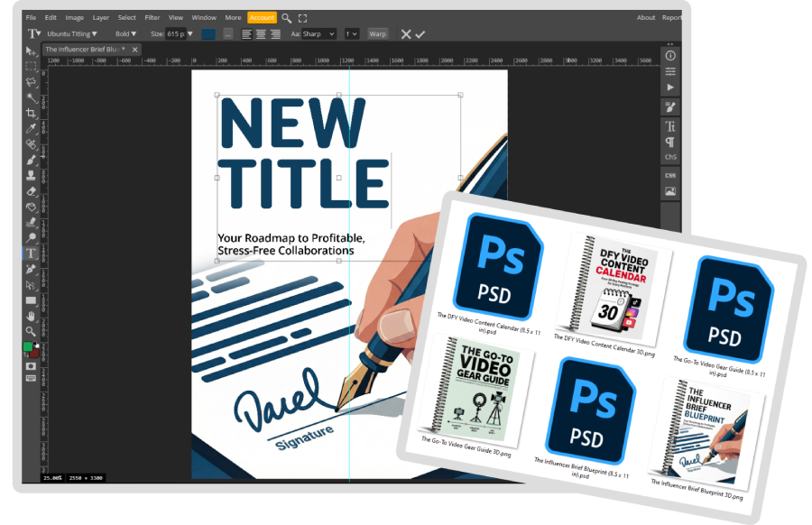Set text alignment to center
Screen dimensions: 812x525
(x=261, y=34)
